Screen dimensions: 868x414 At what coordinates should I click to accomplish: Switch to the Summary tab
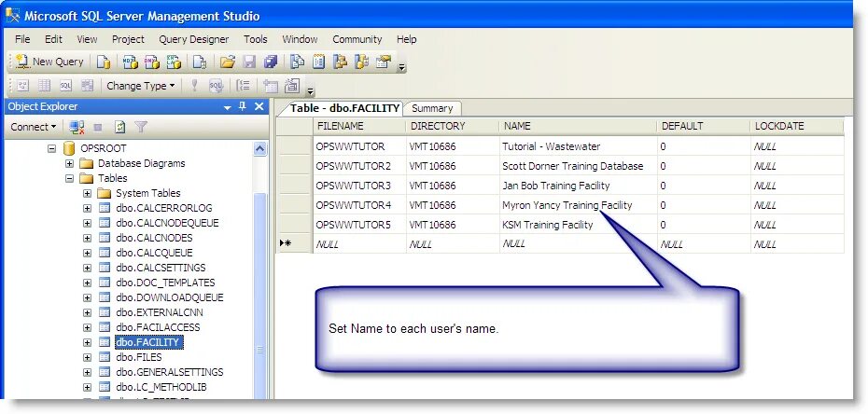[432, 108]
